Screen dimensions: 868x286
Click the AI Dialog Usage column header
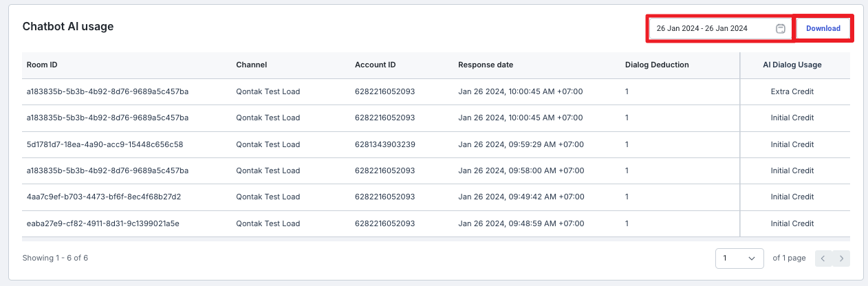792,65
